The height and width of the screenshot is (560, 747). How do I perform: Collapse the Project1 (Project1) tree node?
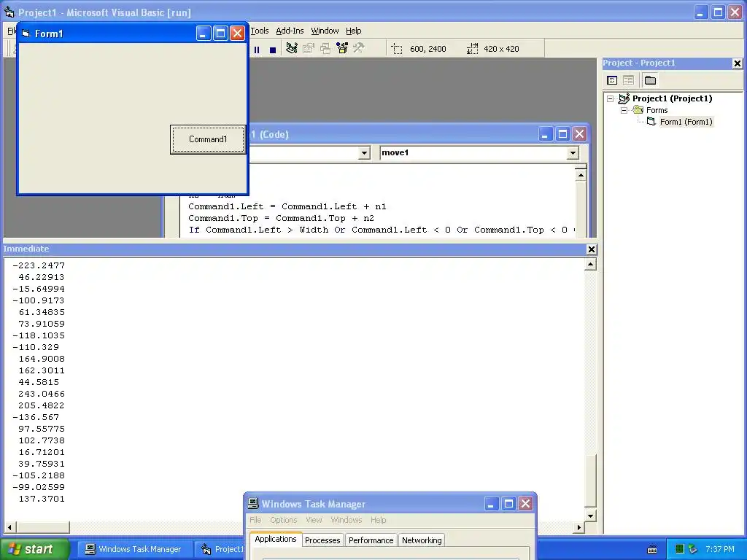(611, 98)
